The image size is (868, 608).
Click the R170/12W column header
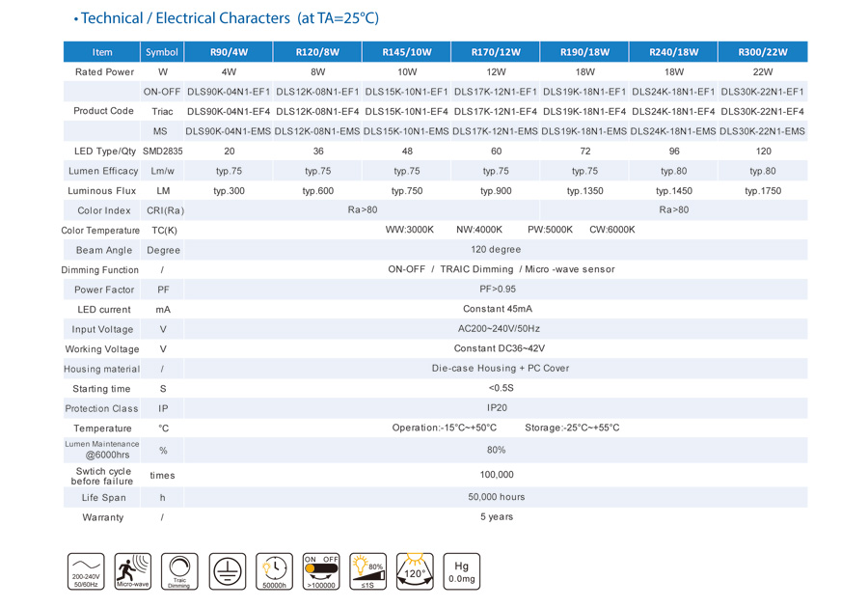point(496,52)
